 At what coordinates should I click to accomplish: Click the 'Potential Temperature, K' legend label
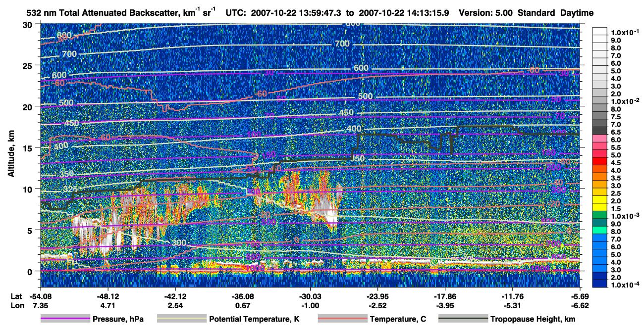click(255, 319)
